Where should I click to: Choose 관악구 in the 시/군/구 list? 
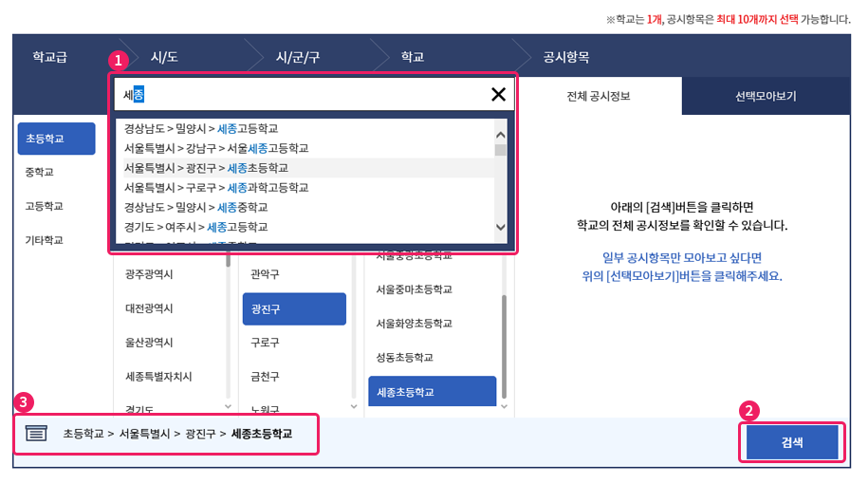[266, 274]
